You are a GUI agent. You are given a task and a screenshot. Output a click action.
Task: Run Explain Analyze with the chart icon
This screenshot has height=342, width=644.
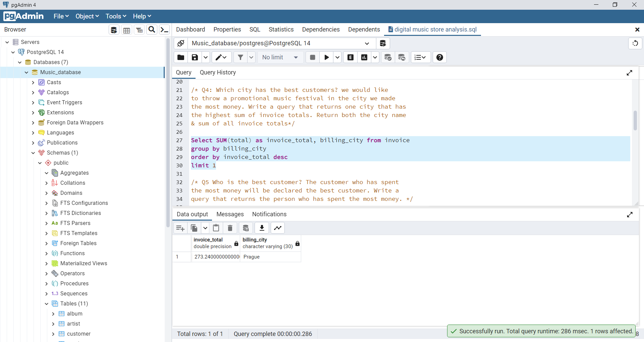pos(364,57)
